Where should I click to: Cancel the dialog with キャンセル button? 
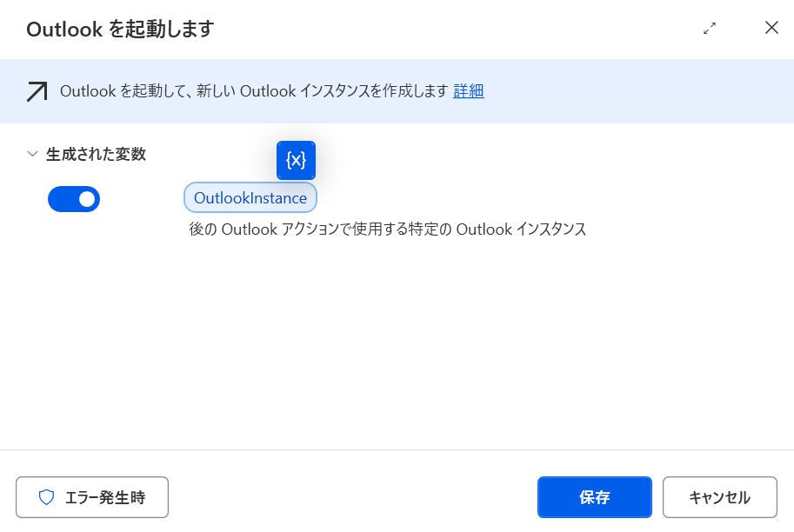719,497
